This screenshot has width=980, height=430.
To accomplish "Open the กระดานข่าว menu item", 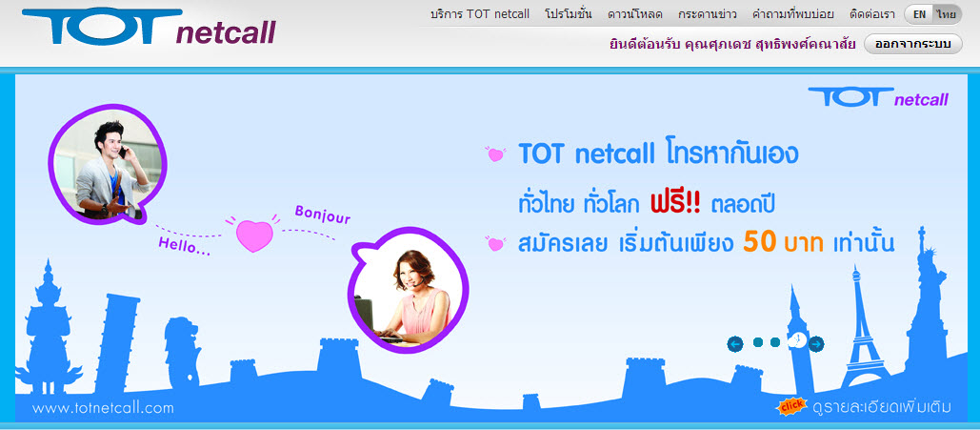I will pos(708,13).
